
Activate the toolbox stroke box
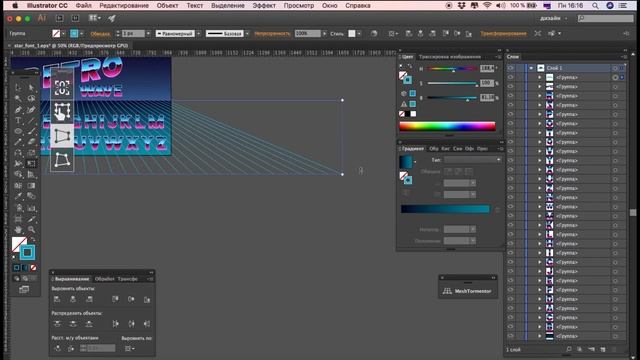pyautogui.click(x=27, y=253)
